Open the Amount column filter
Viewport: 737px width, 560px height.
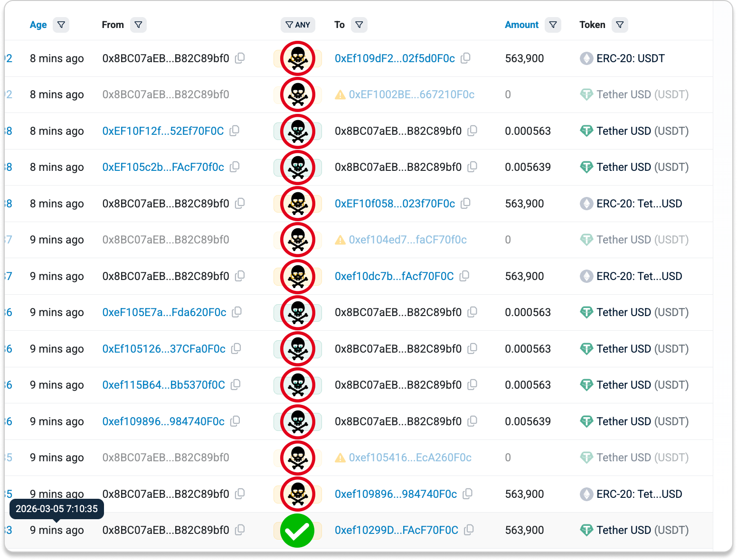[553, 25]
